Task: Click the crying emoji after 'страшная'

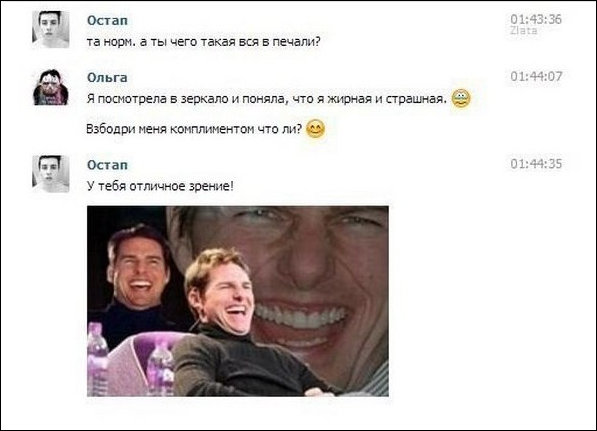Action: [x=461, y=98]
